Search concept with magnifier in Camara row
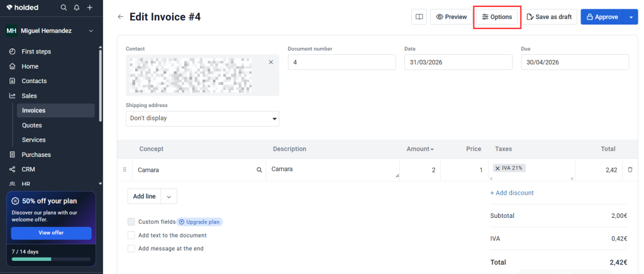Screen dimensions: 644x274 (259, 170)
